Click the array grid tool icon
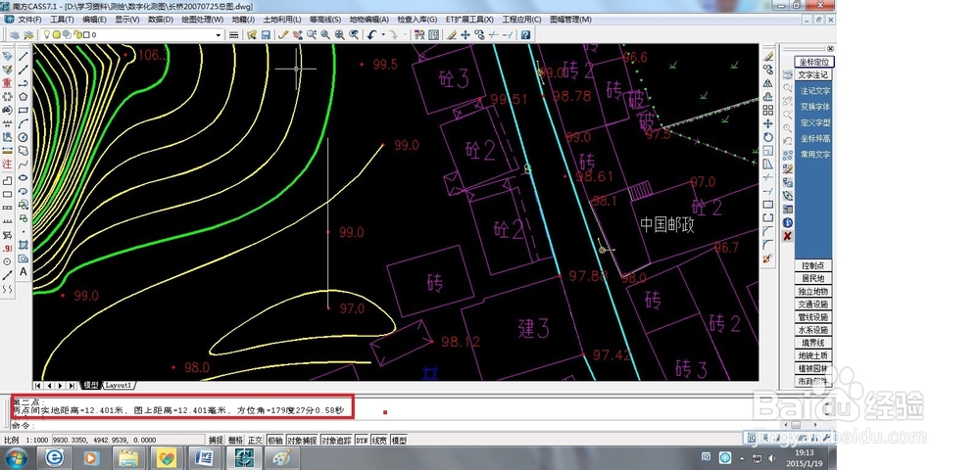 pos(768,110)
